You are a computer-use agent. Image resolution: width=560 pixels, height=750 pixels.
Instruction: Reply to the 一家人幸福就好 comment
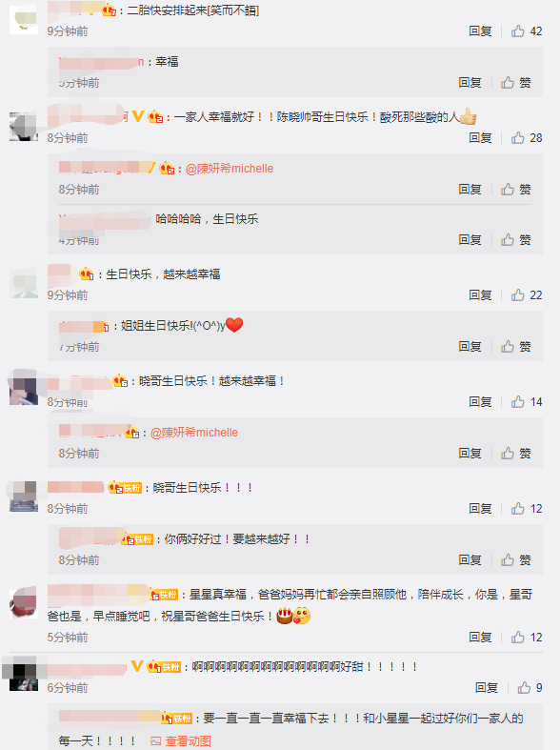(480, 138)
